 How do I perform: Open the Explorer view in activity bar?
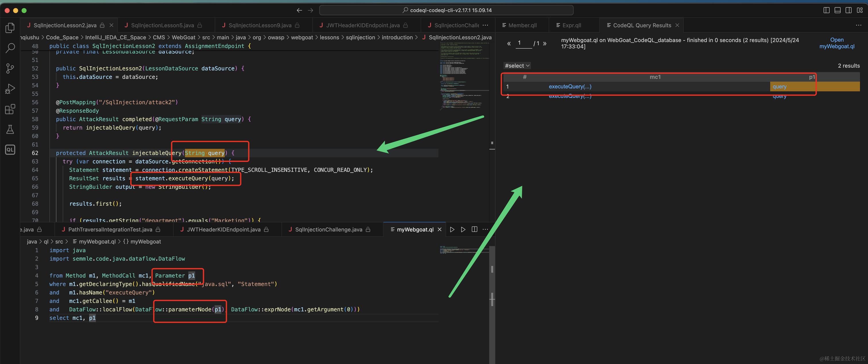10,28
